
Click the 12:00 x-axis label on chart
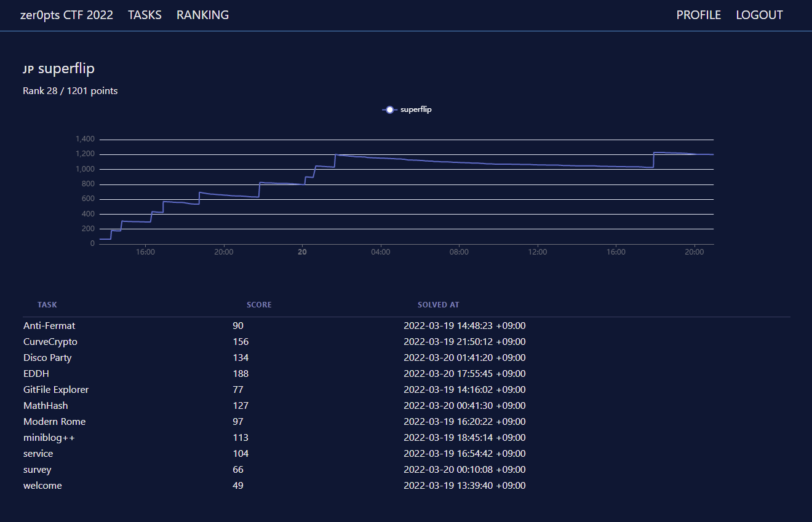pyautogui.click(x=538, y=252)
